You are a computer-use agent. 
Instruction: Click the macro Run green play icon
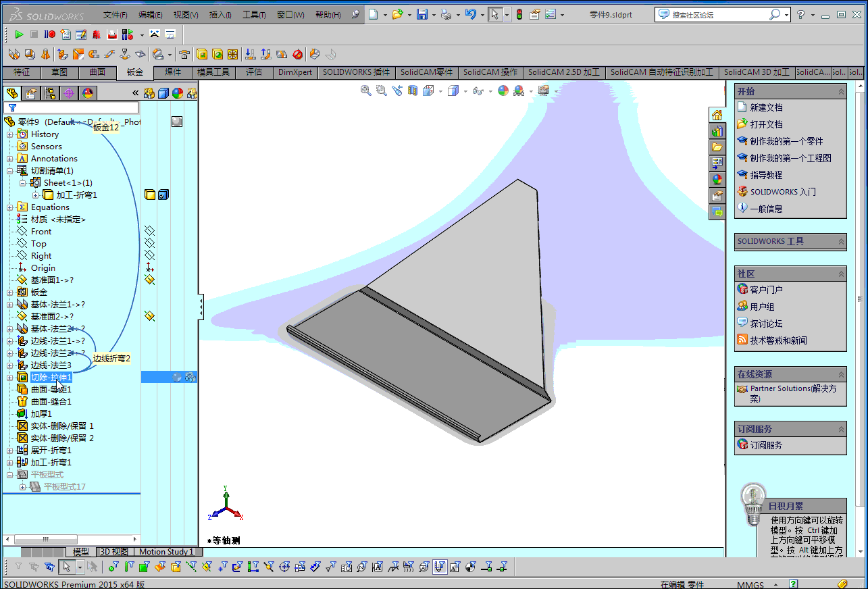click(x=19, y=34)
